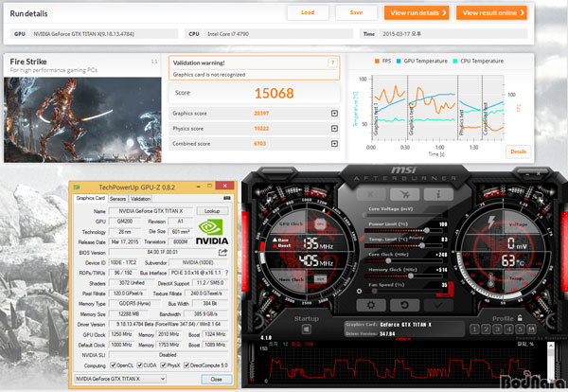Adjust Core Clock slider handle
568x392 pixels.
(x=388, y=260)
